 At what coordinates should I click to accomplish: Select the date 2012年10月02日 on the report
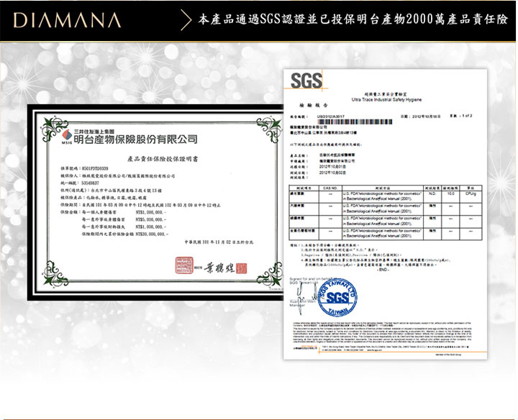click(x=332, y=173)
